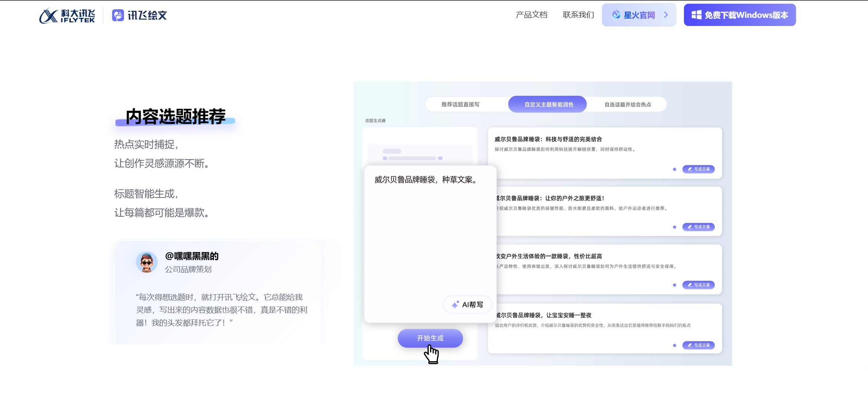Viewport: 868px width, 415px height.
Task: Click the 讯飞绘文 app logo icon
Action: (118, 16)
